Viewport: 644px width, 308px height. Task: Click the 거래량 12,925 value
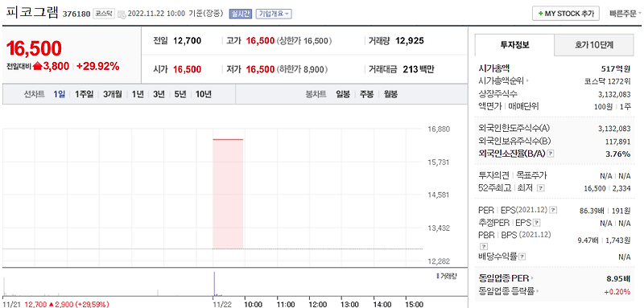[x=410, y=40]
